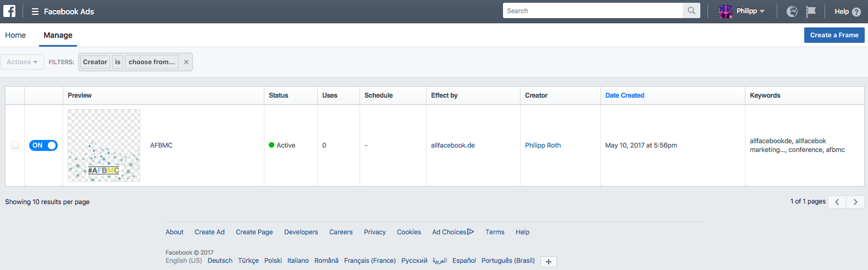Screen dimensions: 868x270
Task: Open the Developers footer link
Action: [301, 232]
